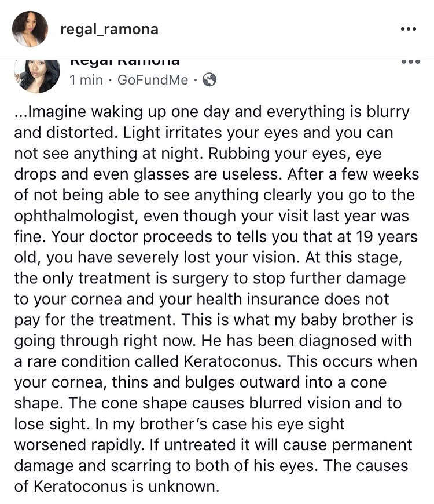Tap the regal_ramona profile picture at top
Screen dimensions: 434x504
30,29
